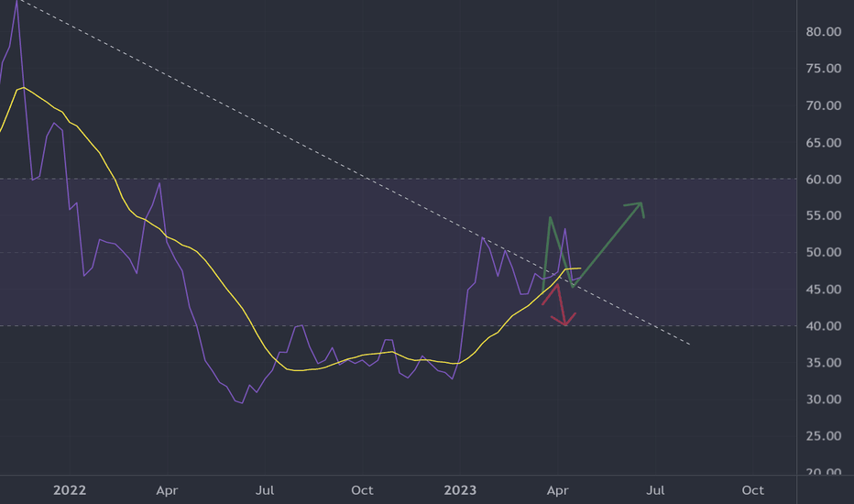Click the Jul label right of 2022

click(265, 490)
